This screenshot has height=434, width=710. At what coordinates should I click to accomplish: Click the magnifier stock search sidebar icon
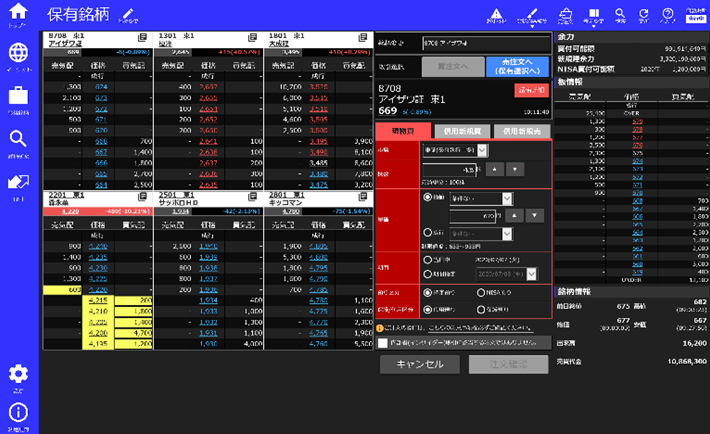click(x=18, y=140)
